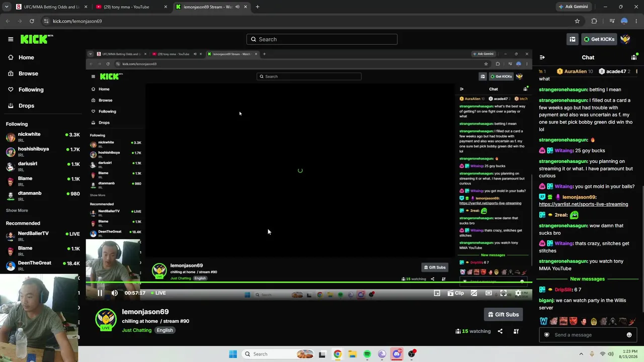644x362 pixels.
Task: Bookmark this page with the star icon
Action: coord(577,21)
